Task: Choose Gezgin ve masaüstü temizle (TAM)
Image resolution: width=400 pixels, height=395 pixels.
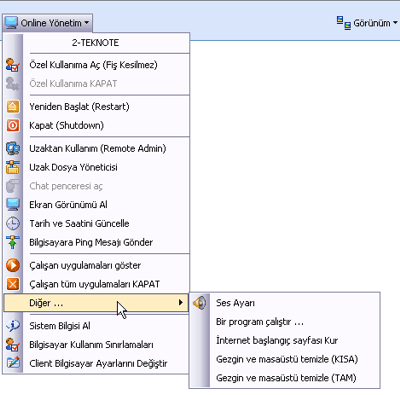Action: (285, 378)
